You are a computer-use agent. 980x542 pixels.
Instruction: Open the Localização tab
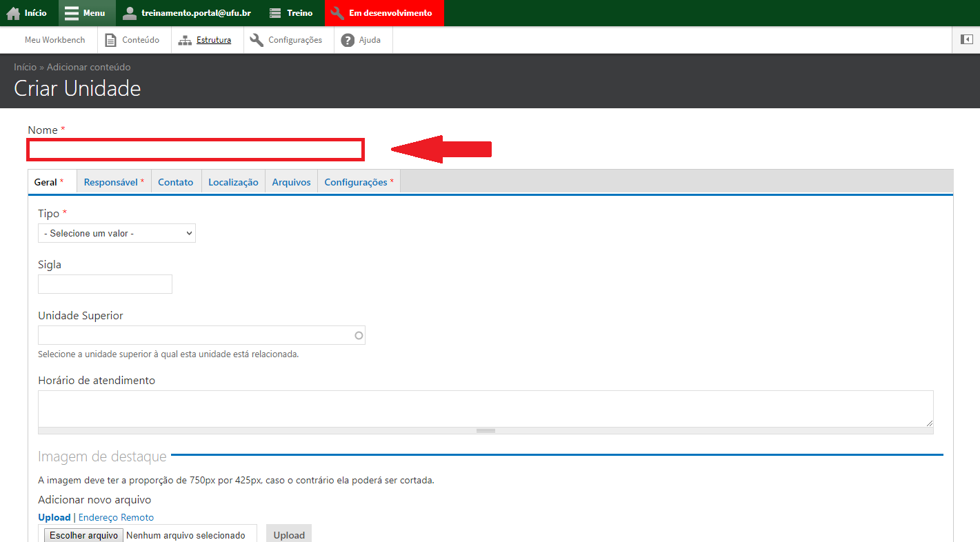233,182
